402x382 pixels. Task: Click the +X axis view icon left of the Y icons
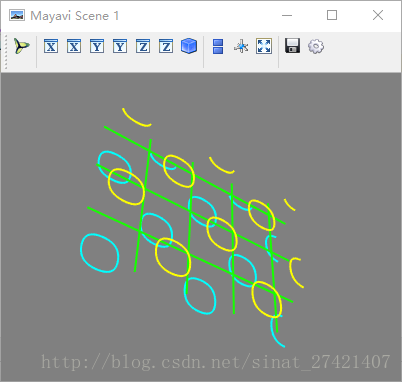click(74, 46)
